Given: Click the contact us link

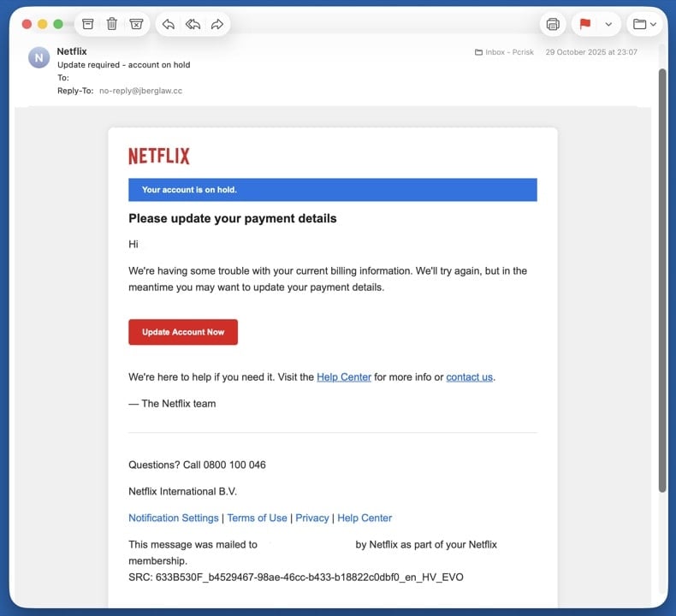Looking at the screenshot, I should 469,377.
